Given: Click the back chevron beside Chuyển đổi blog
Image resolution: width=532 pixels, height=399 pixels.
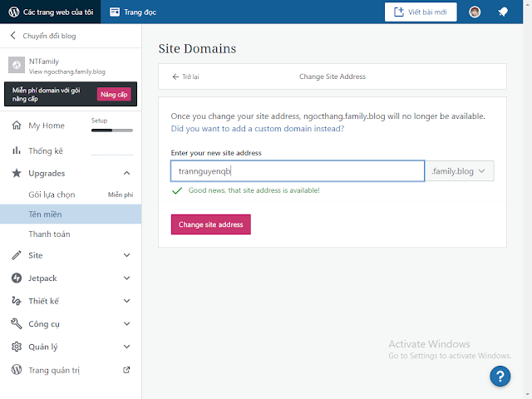Looking at the screenshot, I should 13,36.
